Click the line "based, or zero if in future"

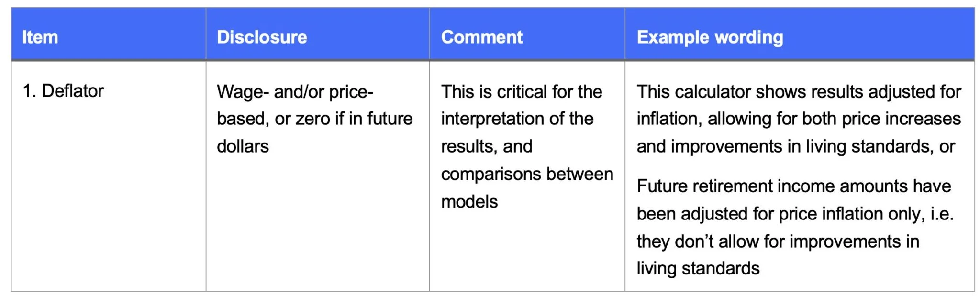314,119
